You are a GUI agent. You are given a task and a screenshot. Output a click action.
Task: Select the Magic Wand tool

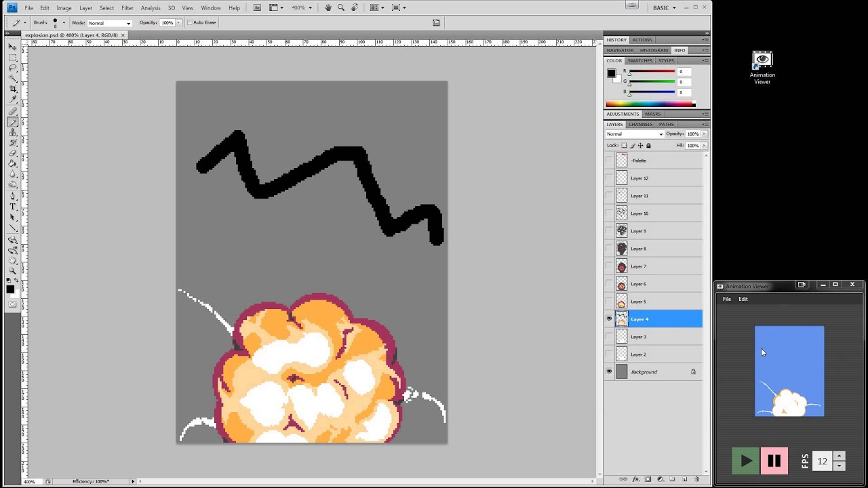[x=13, y=78]
